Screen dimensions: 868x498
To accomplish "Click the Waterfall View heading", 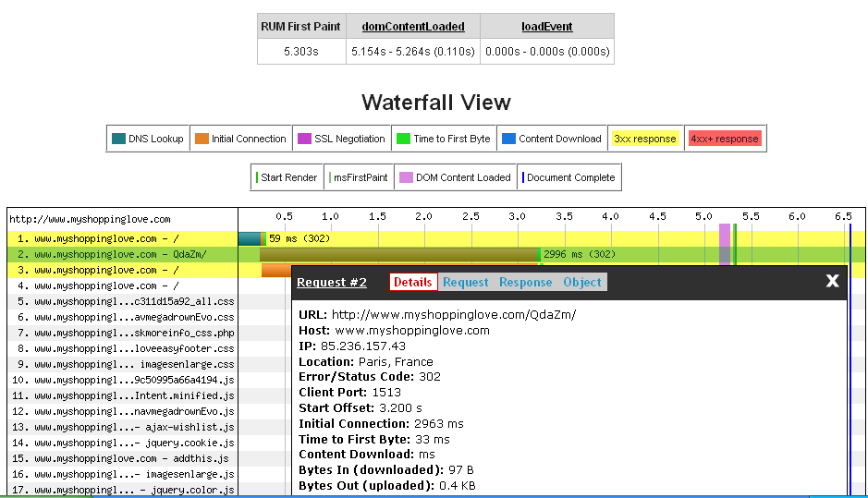I will [436, 103].
